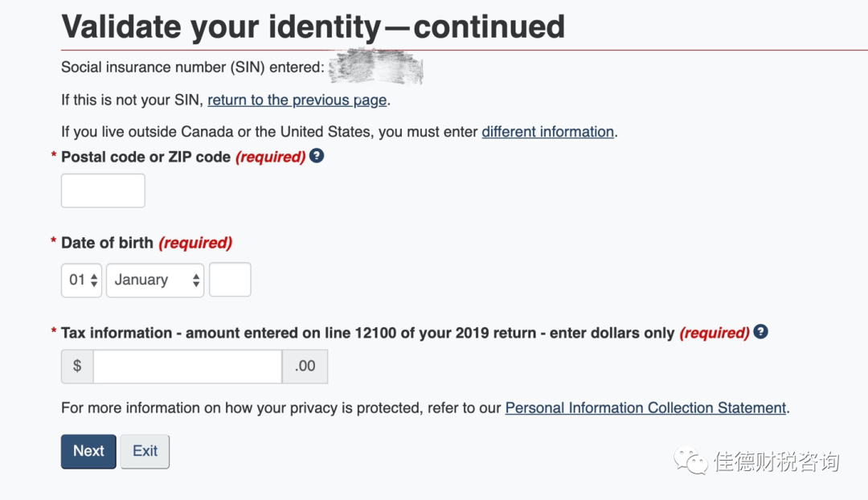This screenshot has width=868, height=500.
Task: Open the Personal Information Collection Statement link
Action: [645, 408]
